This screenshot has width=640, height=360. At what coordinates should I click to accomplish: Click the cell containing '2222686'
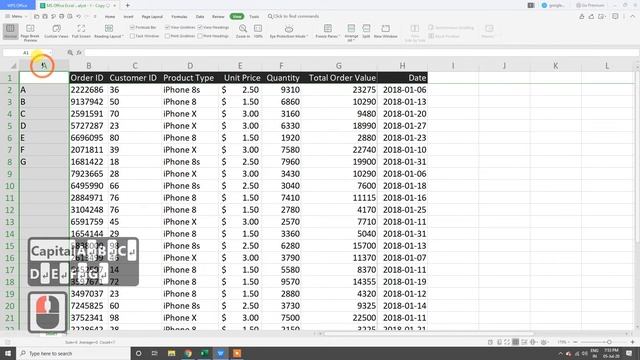(x=89, y=90)
